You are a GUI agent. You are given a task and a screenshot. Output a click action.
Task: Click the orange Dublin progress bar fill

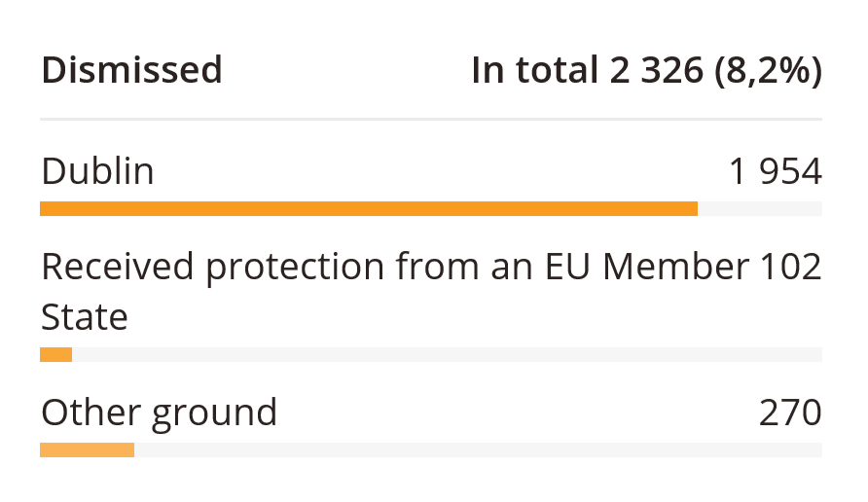click(x=368, y=208)
